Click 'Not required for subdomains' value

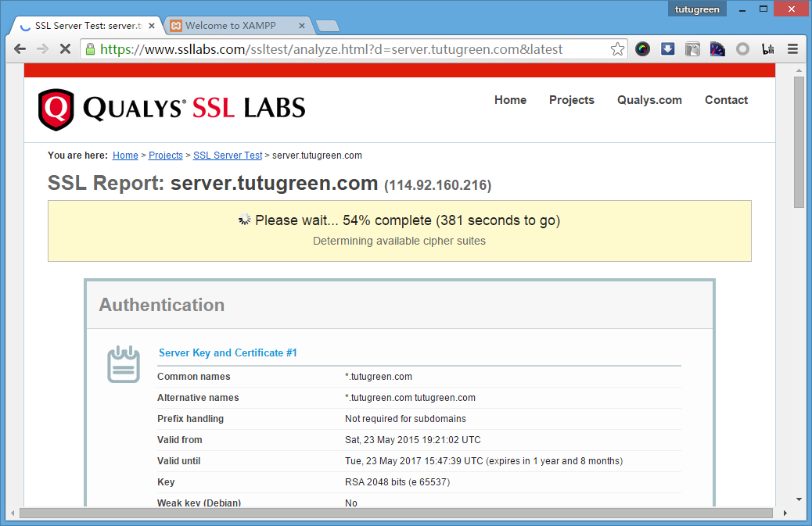click(x=405, y=419)
